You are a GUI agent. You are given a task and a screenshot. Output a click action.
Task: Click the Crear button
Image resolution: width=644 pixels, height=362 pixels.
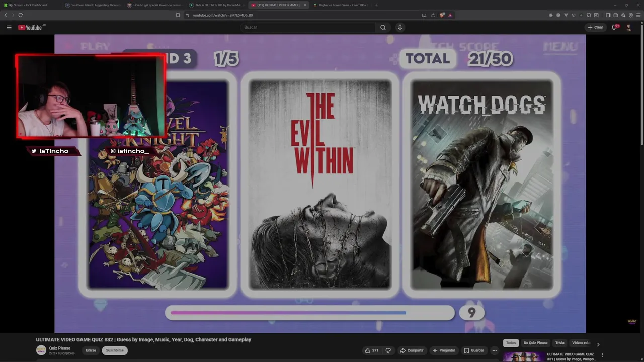point(595,27)
